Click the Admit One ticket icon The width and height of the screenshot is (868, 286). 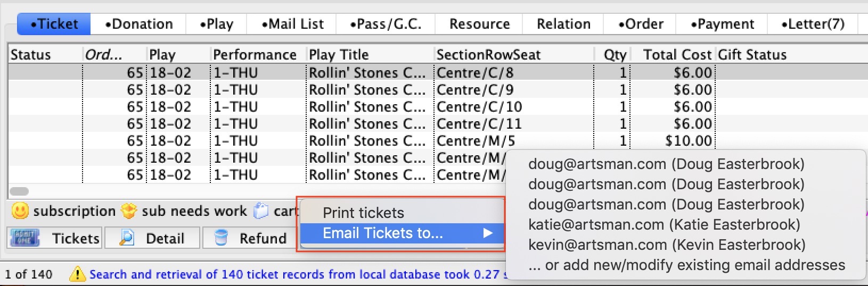pyautogui.click(x=25, y=238)
